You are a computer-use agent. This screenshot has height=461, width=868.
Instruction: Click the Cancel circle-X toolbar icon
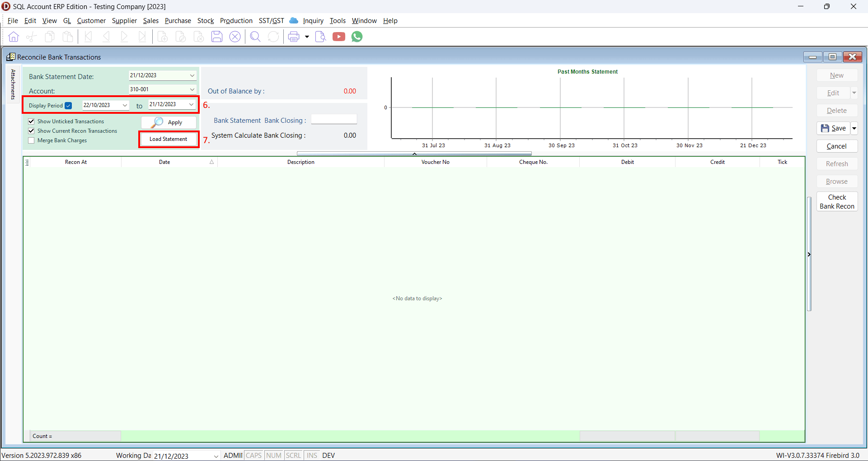click(x=235, y=37)
